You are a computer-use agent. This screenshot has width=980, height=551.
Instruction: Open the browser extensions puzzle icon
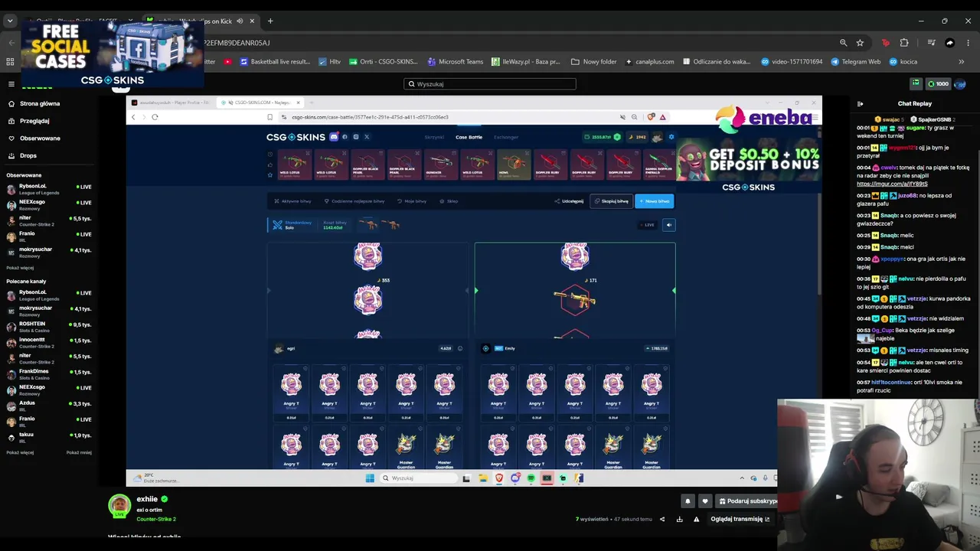click(x=904, y=43)
